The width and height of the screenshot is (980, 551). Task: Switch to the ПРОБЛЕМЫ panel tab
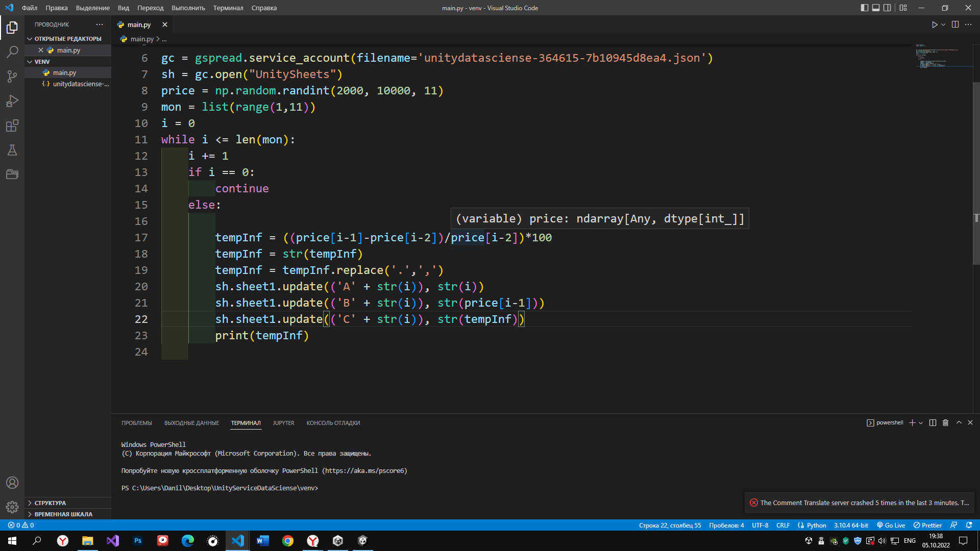[x=136, y=423]
